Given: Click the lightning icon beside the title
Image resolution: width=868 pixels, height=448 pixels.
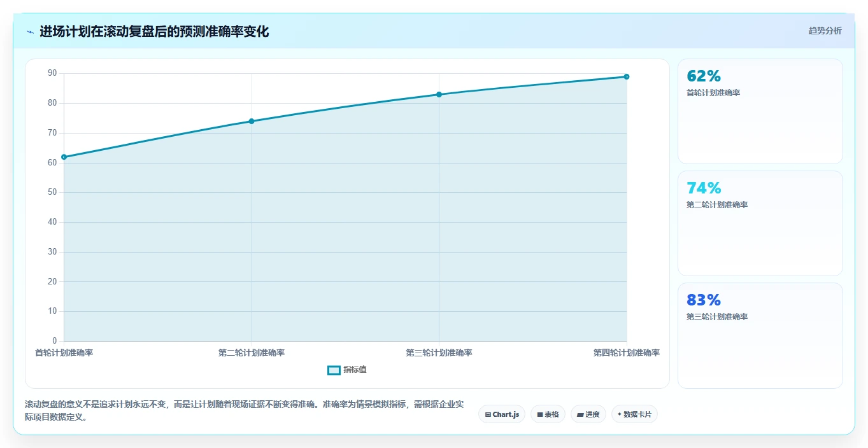Looking at the screenshot, I should click(30, 32).
